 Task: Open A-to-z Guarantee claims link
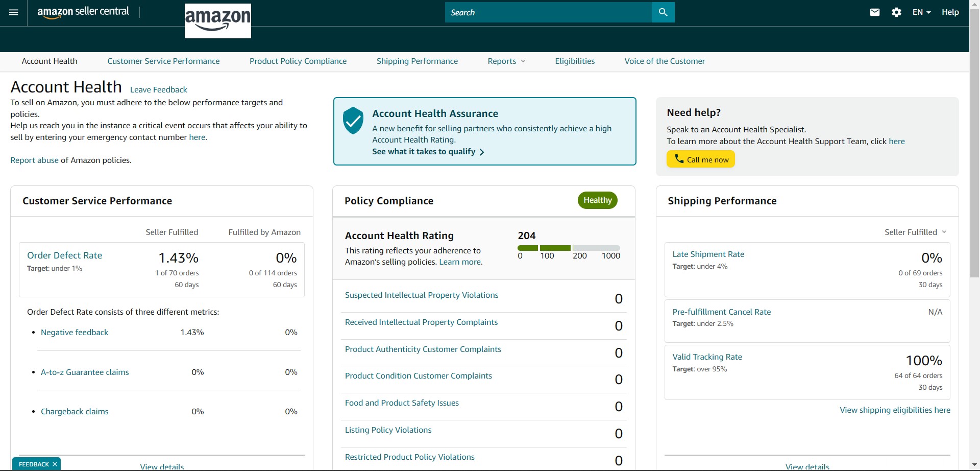(x=85, y=372)
